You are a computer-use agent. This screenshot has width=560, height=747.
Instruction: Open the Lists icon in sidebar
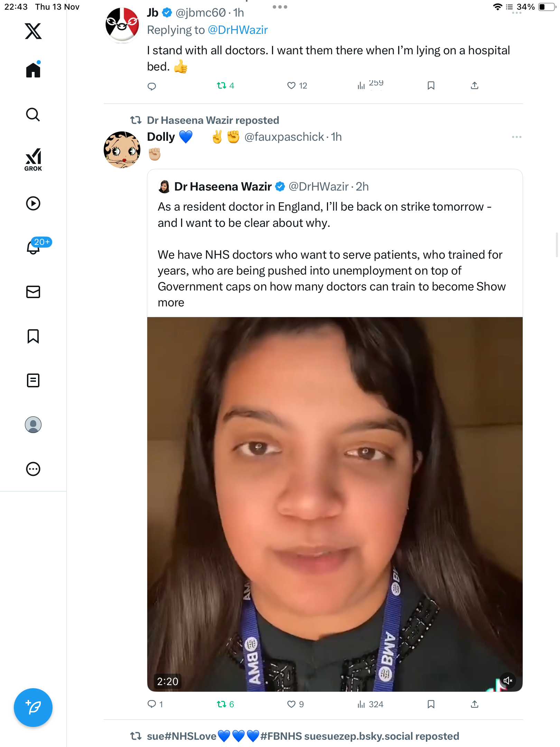pos(33,380)
